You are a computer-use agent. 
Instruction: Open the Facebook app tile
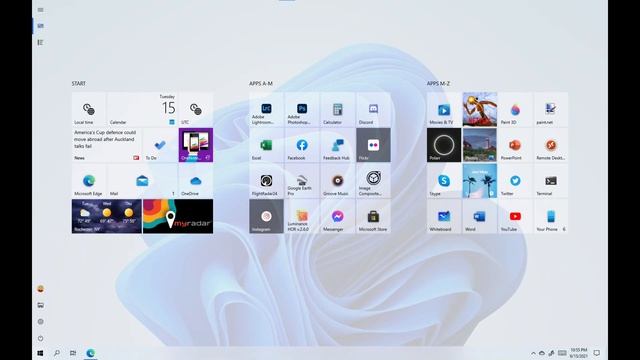point(302,145)
